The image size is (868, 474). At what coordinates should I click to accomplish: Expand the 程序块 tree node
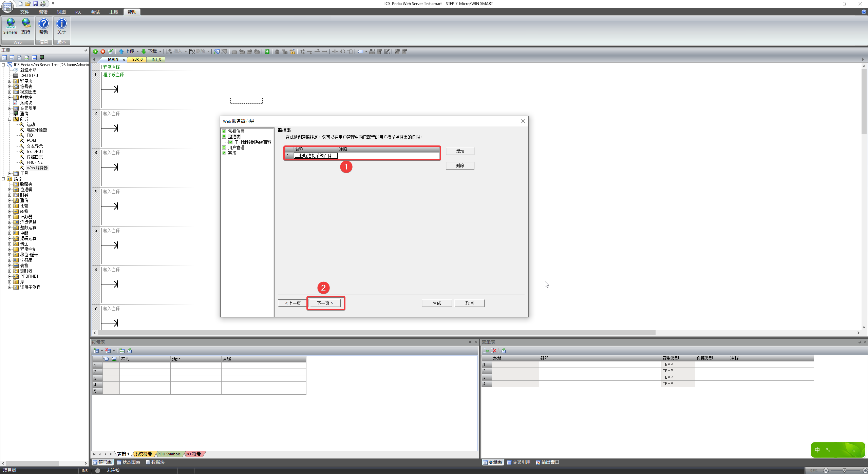[10, 81]
